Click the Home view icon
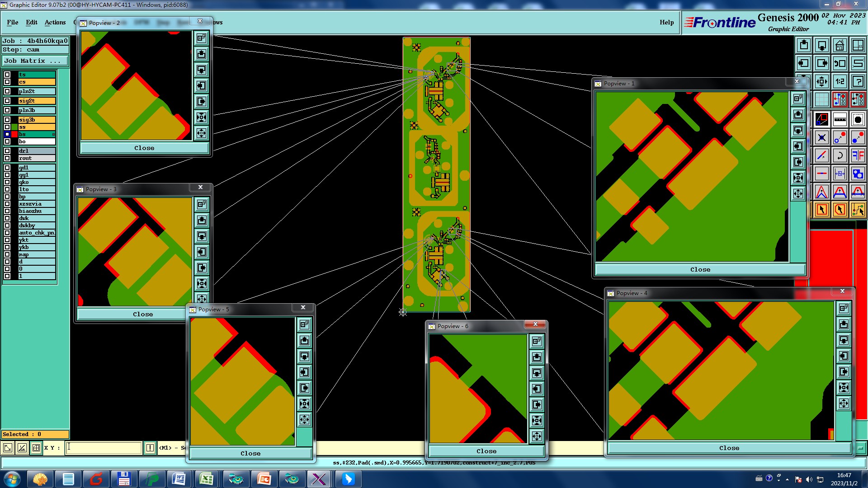868x488 pixels. click(x=840, y=45)
